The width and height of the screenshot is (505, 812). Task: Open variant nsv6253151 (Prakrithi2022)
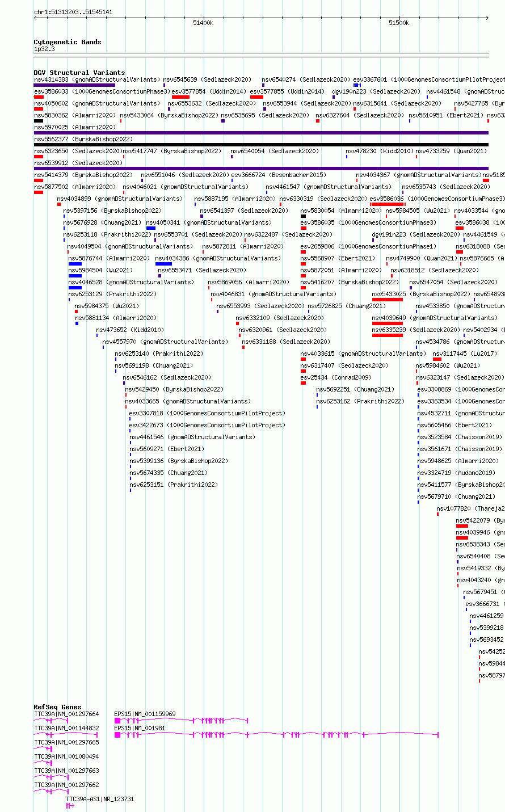click(174, 485)
